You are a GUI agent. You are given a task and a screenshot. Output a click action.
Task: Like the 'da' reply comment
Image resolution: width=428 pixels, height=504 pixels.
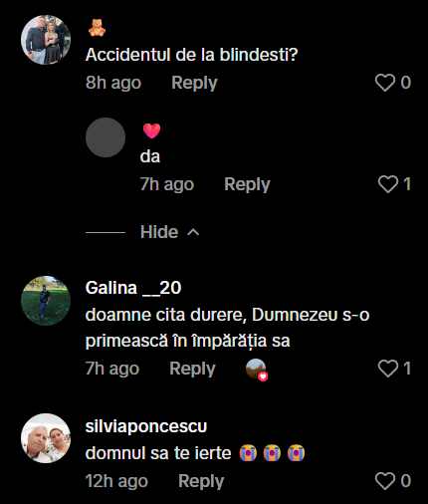388,184
